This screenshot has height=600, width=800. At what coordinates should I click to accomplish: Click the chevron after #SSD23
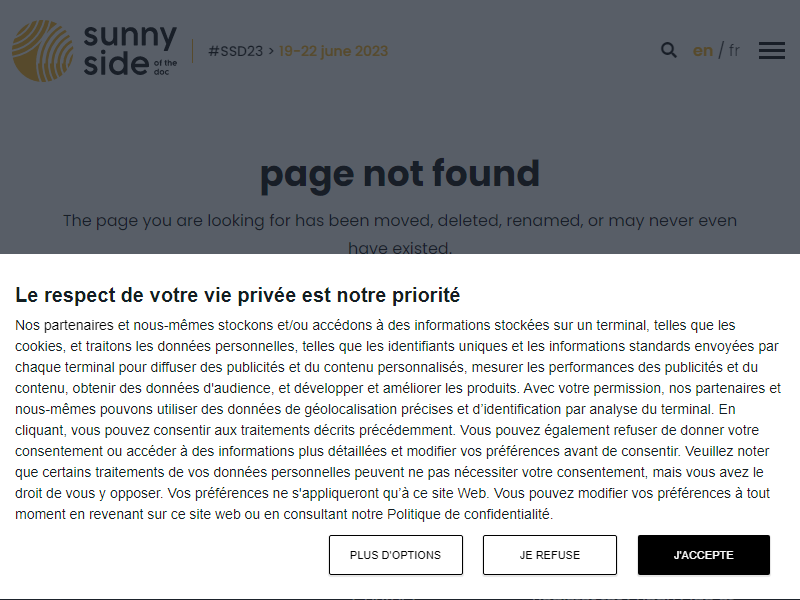(271, 51)
